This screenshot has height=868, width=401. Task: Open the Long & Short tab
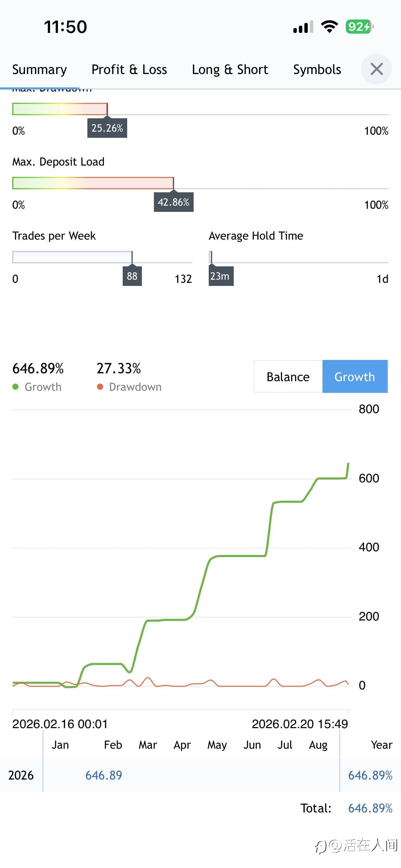(x=230, y=70)
